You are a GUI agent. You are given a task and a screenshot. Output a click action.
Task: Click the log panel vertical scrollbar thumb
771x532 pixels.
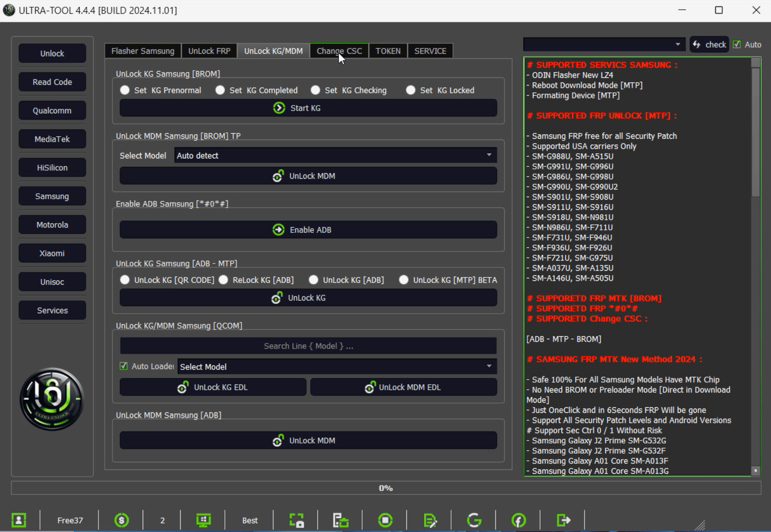[756, 132]
